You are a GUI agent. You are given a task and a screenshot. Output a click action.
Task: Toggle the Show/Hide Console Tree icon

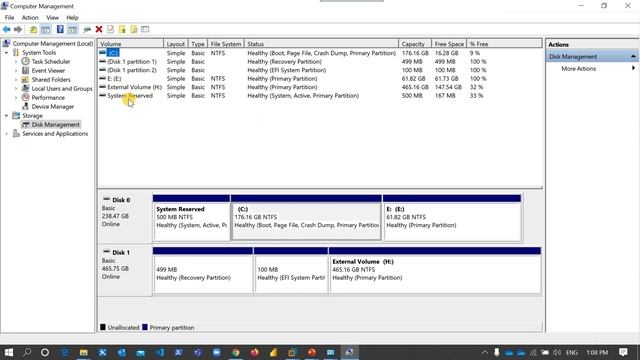pyautogui.click(x=46, y=29)
